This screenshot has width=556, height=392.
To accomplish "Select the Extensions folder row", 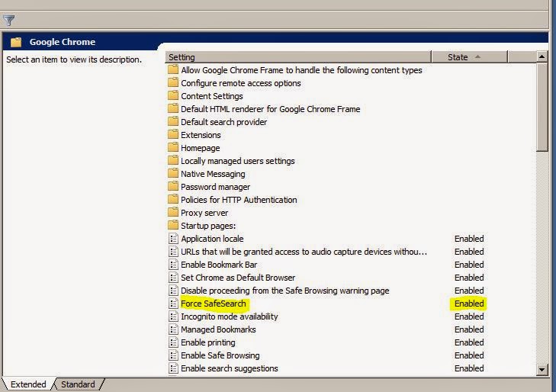I will (201, 135).
